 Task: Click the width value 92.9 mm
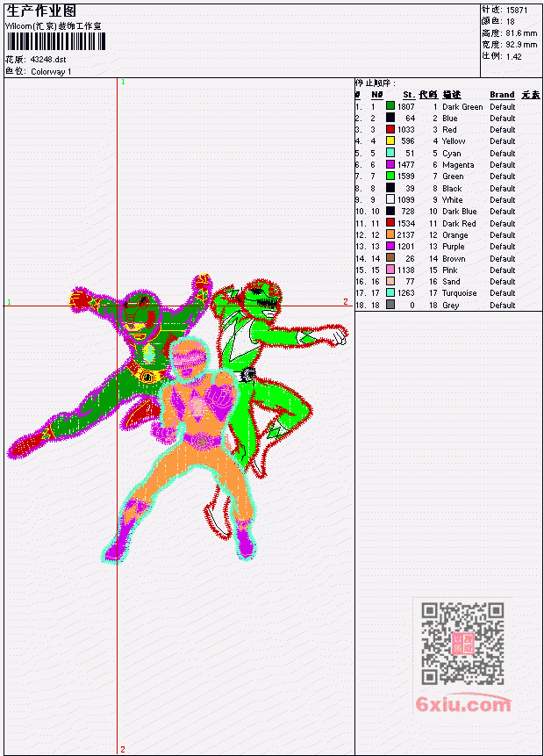tap(521, 45)
